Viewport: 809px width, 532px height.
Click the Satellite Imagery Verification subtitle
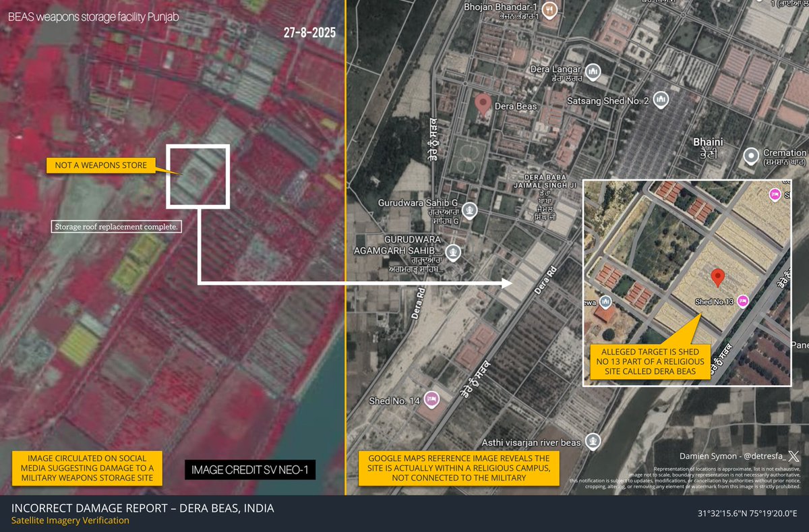click(70, 521)
